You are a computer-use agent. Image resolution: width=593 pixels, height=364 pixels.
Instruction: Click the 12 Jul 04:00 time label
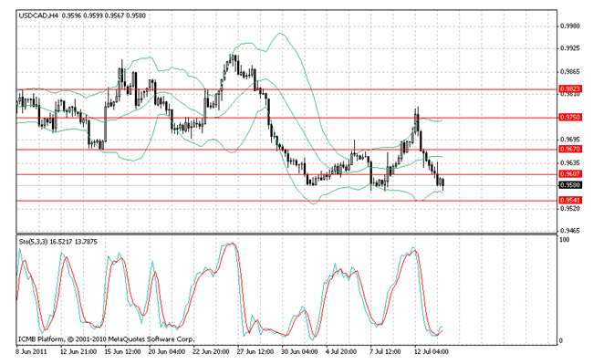click(x=432, y=352)
